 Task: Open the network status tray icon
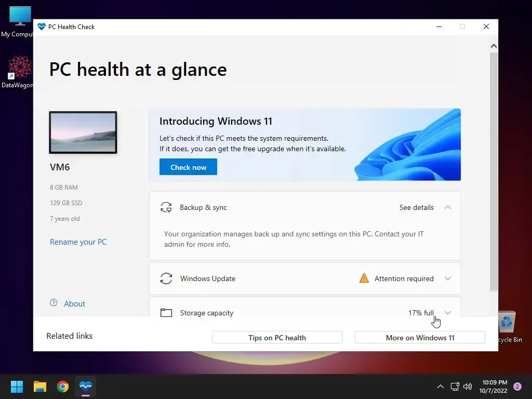pyautogui.click(x=455, y=386)
